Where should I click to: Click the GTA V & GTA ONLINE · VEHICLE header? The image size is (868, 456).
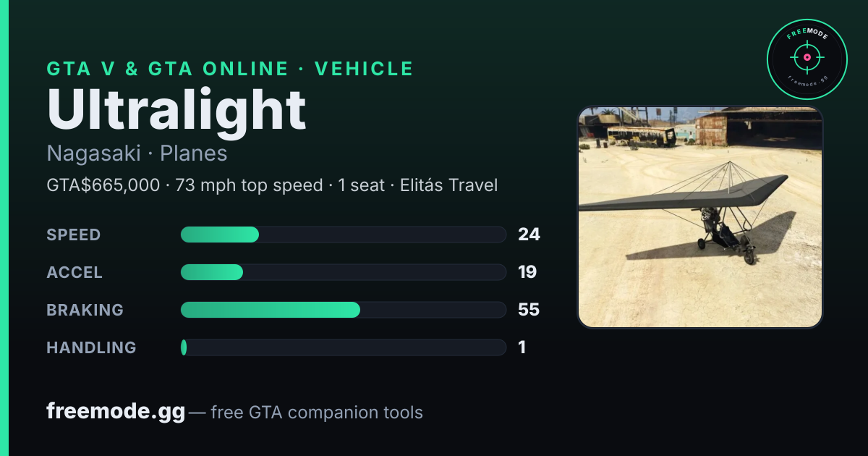tap(230, 69)
